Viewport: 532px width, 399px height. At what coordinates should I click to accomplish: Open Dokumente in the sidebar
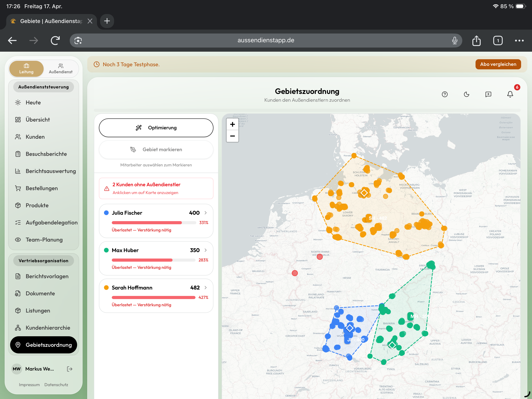click(x=44, y=293)
